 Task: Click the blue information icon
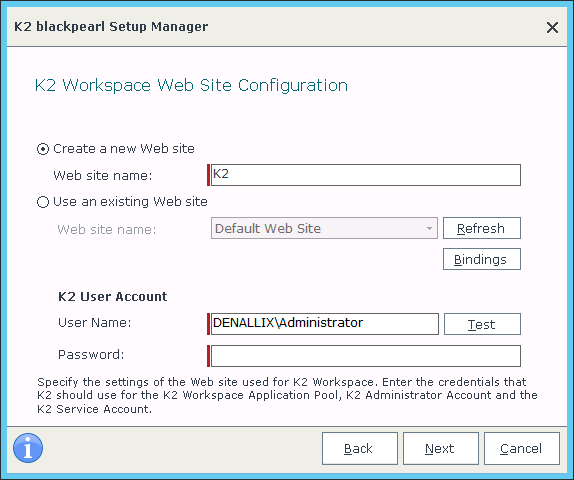click(28, 448)
